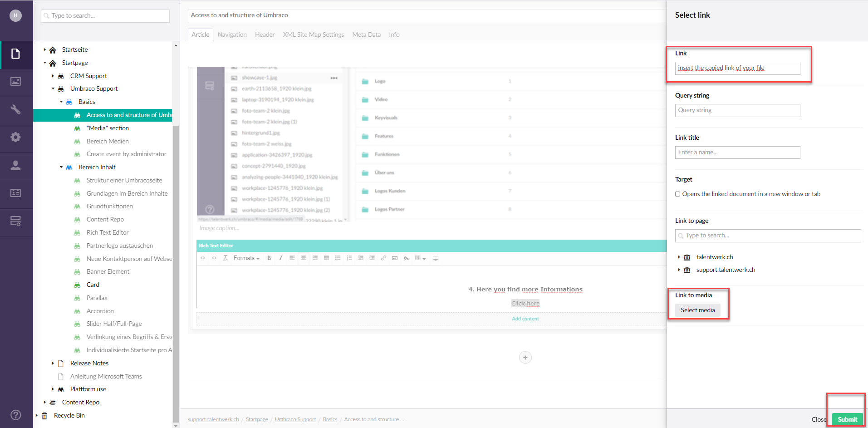Viewport: 868px width, 428px height.
Task: Click Close in Select link panel
Action: (819, 419)
